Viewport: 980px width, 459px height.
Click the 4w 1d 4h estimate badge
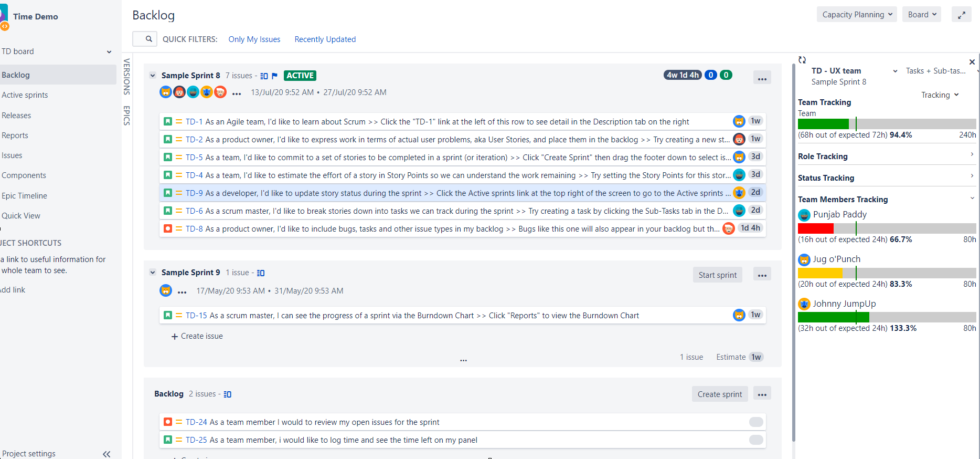pyautogui.click(x=683, y=75)
